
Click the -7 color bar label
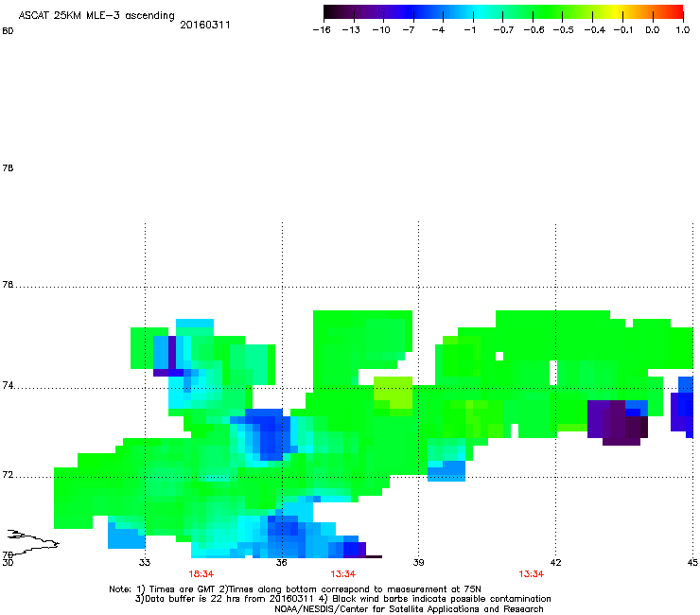click(409, 30)
